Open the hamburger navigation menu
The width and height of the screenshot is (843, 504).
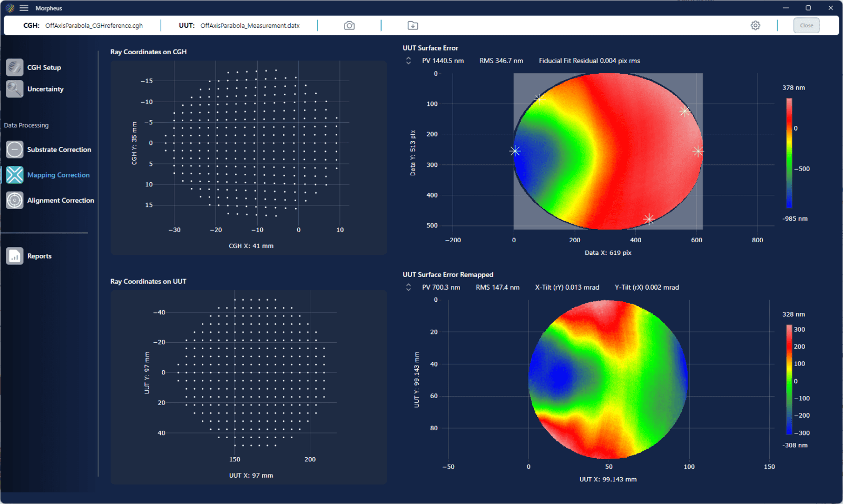pyautogui.click(x=24, y=7)
